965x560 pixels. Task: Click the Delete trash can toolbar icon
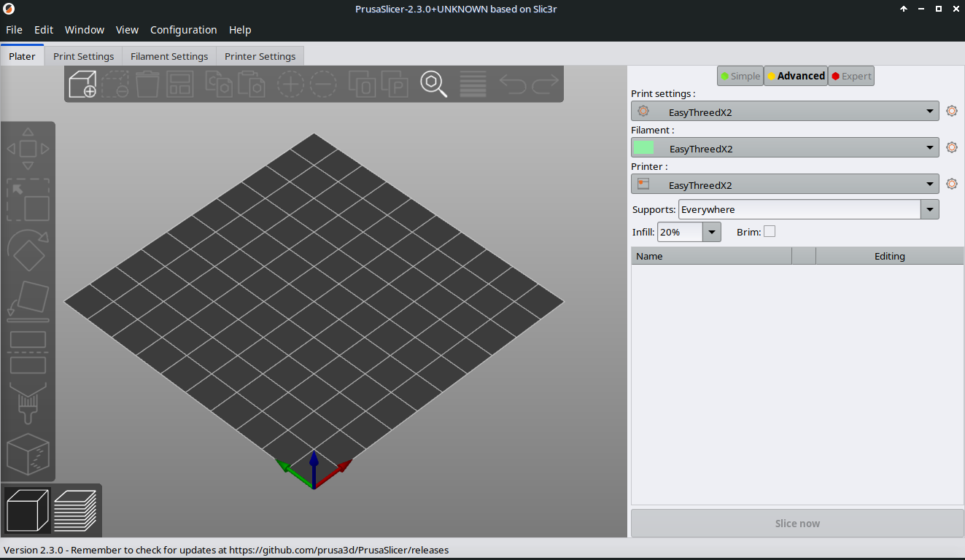(147, 84)
